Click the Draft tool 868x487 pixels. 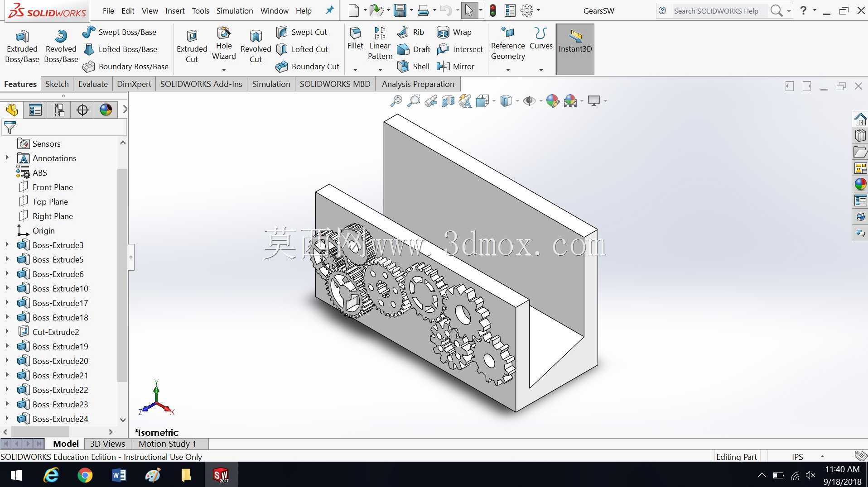pyautogui.click(x=414, y=49)
